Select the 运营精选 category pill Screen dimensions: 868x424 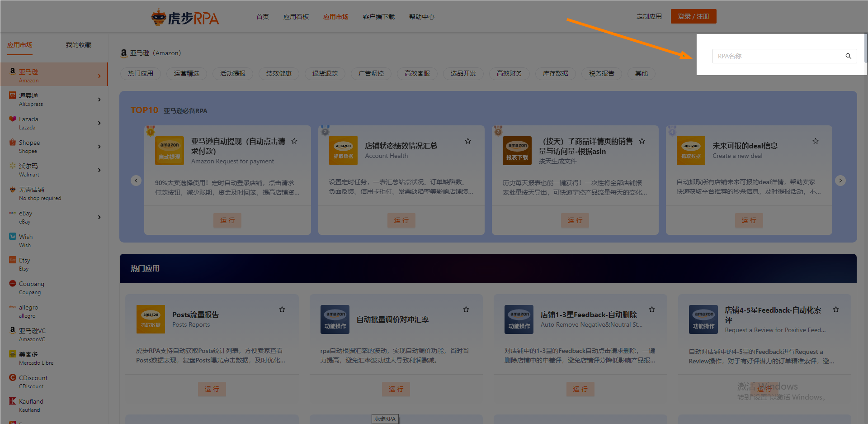tap(187, 73)
